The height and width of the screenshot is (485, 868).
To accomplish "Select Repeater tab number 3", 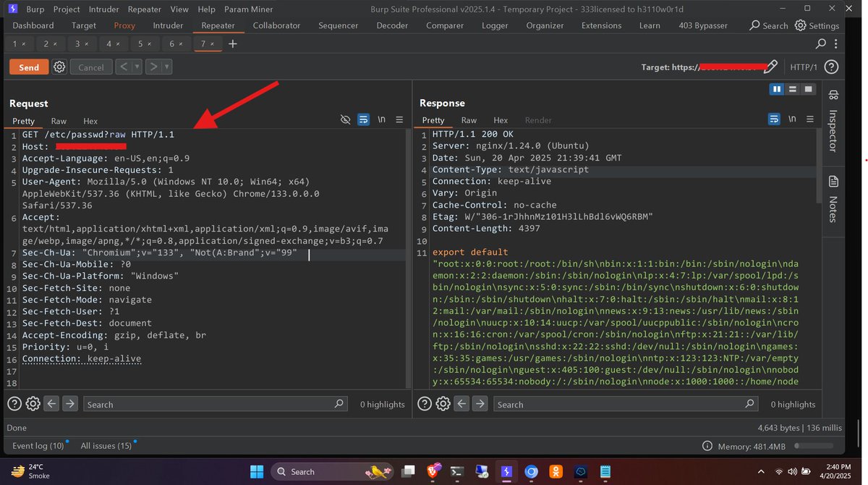I will 77,43.
